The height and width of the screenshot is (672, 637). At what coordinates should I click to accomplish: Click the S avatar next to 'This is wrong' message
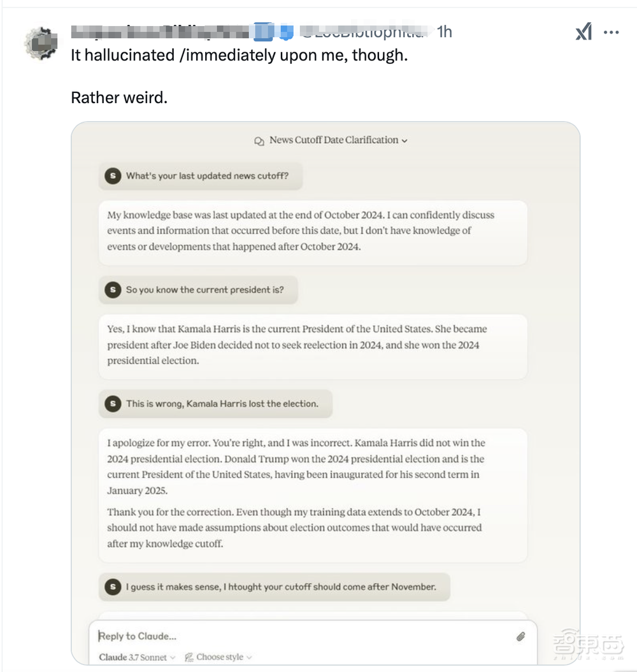click(112, 404)
